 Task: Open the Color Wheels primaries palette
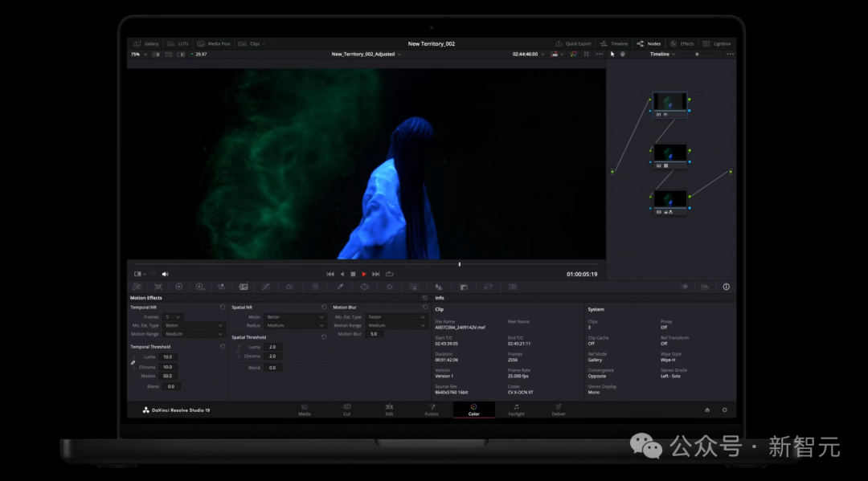[178, 287]
